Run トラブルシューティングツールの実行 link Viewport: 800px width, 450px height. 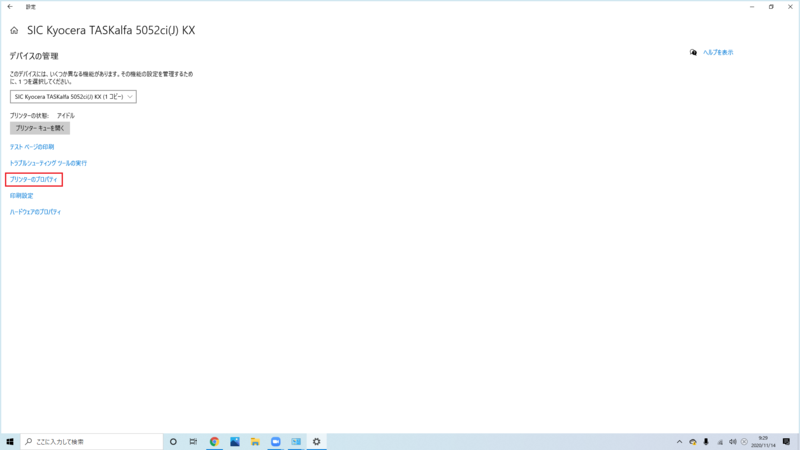point(48,163)
